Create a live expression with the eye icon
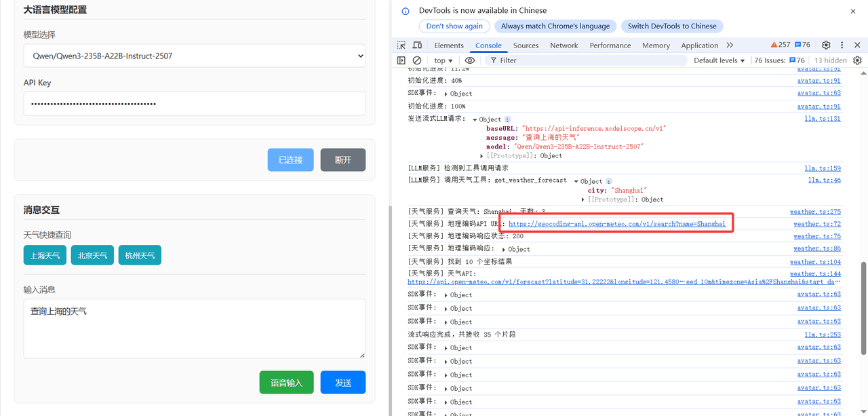This screenshot has height=416, width=868. point(470,60)
